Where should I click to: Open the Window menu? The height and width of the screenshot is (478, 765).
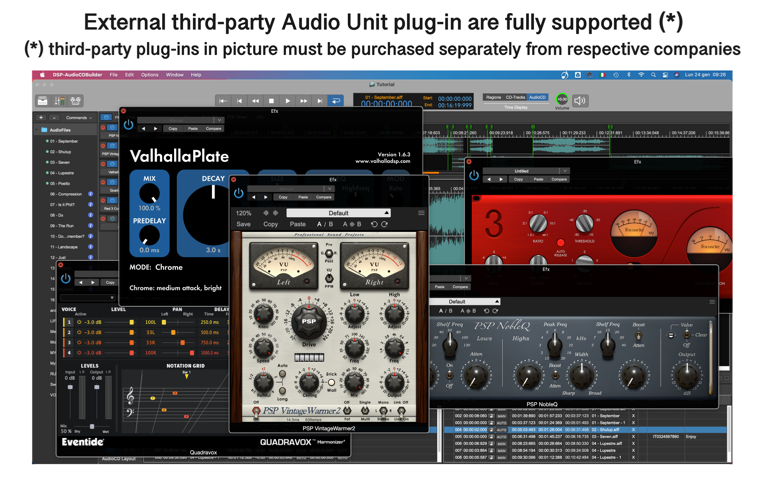(x=174, y=75)
